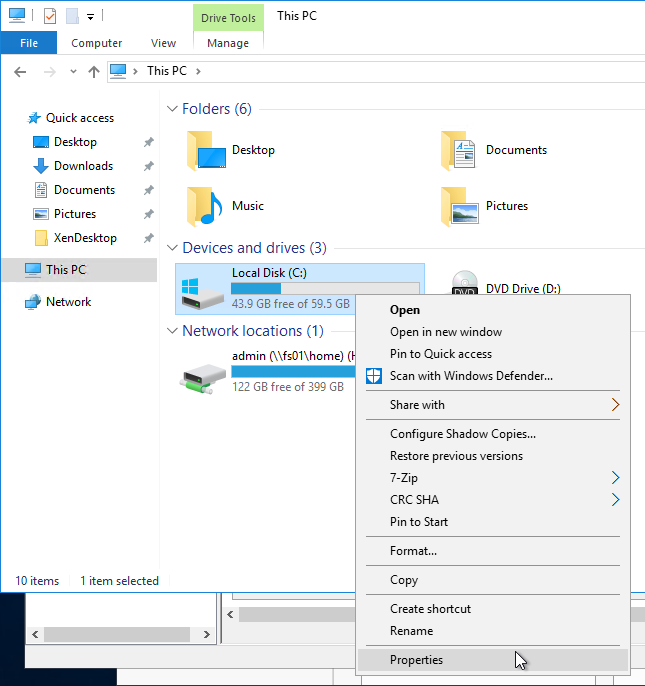Image resolution: width=645 pixels, height=686 pixels.
Task: Open XenDesktop folder in navigation pane
Action: [x=85, y=238]
